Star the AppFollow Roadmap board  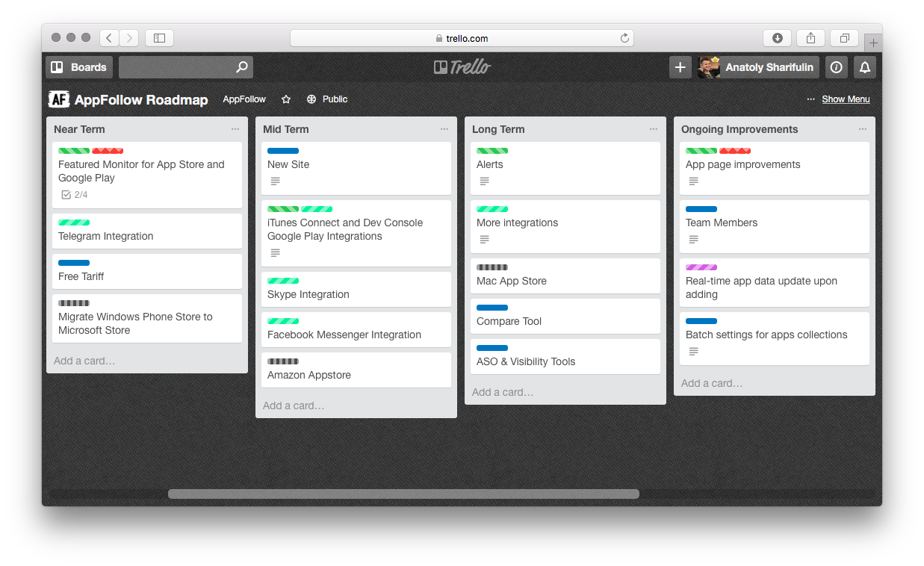pos(286,99)
